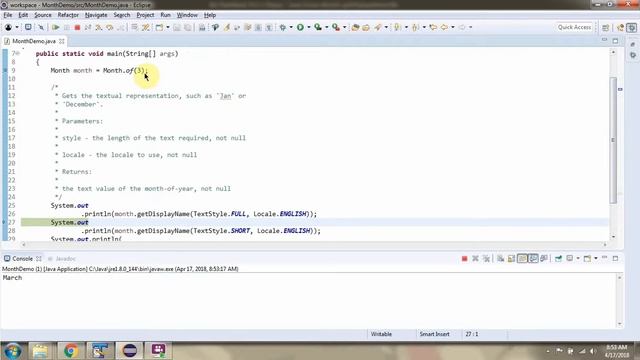The image size is (640, 360).
Task: Toggle Scroll Lock in Console toolbar
Action: pos(511,258)
